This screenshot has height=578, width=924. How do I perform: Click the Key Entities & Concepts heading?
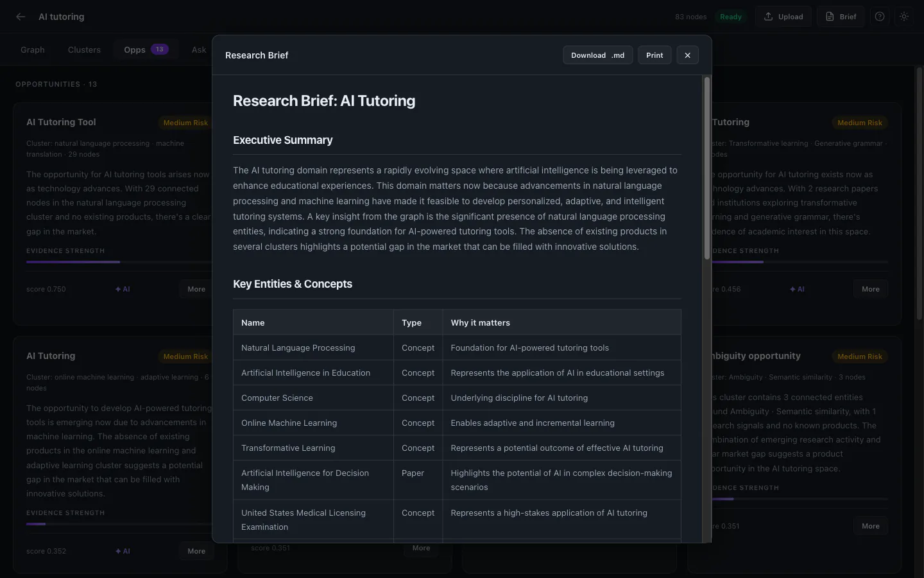pos(293,284)
